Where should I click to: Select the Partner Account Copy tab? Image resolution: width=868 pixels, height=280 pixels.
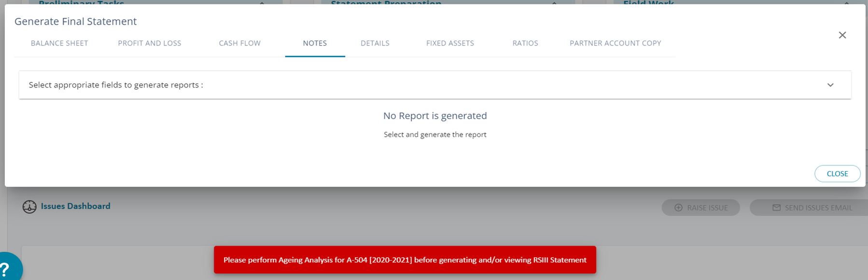pos(616,43)
